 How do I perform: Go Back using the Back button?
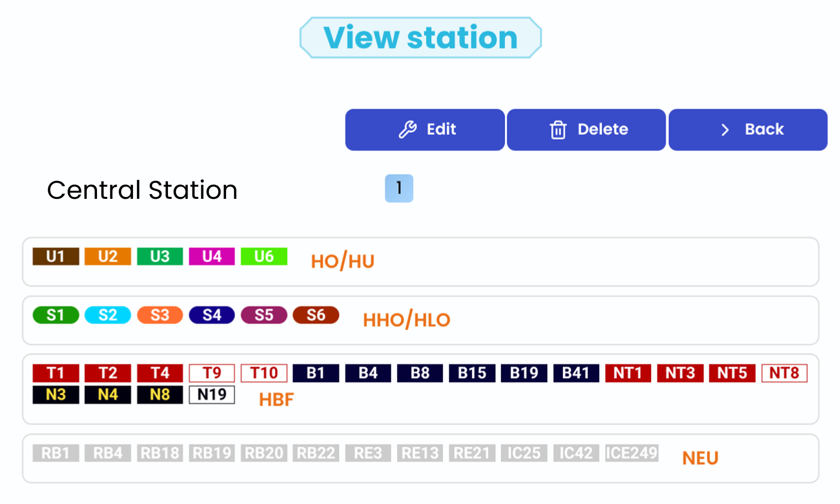(747, 129)
